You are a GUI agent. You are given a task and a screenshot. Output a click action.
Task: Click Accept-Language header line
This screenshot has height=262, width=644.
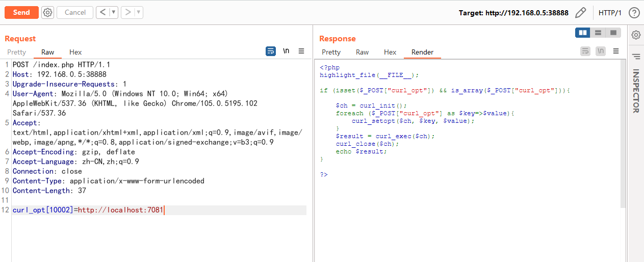tap(75, 162)
